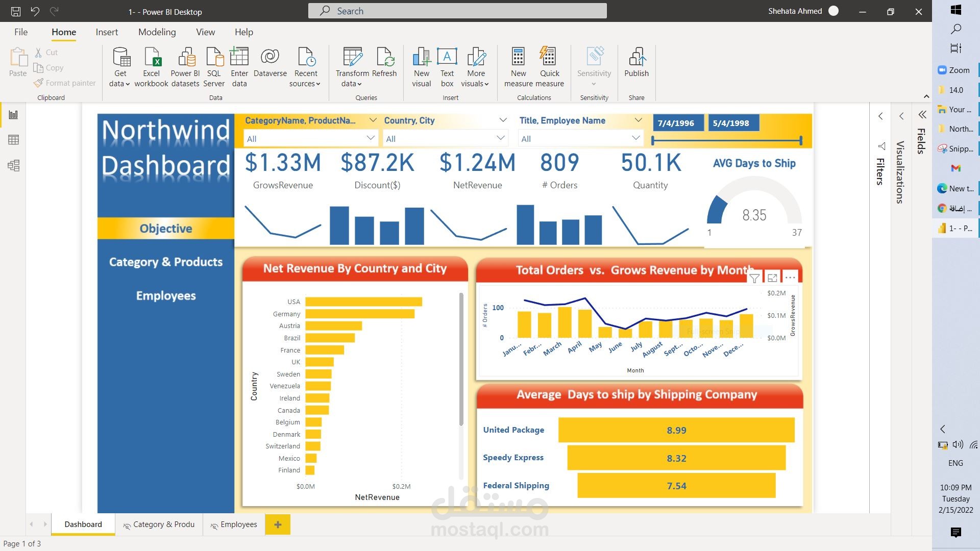Switch to Data view in left sidebar
This screenshot has height=551, width=980.
click(14, 140)
